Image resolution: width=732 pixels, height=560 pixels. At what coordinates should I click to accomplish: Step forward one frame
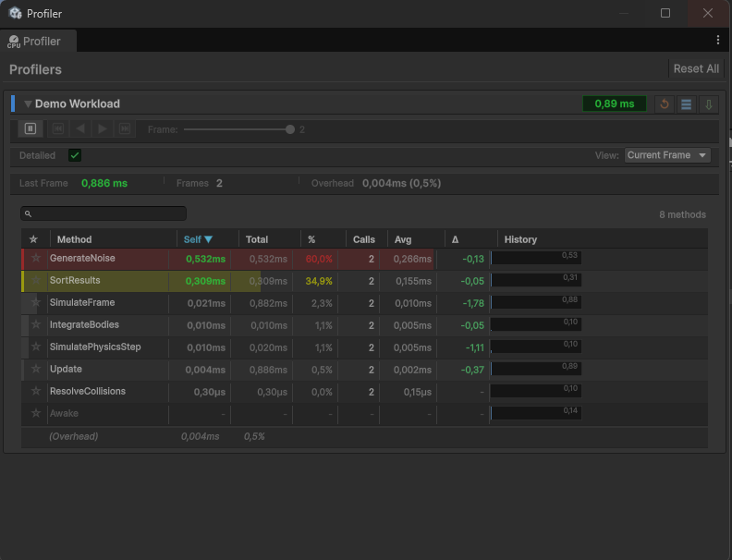103,128
